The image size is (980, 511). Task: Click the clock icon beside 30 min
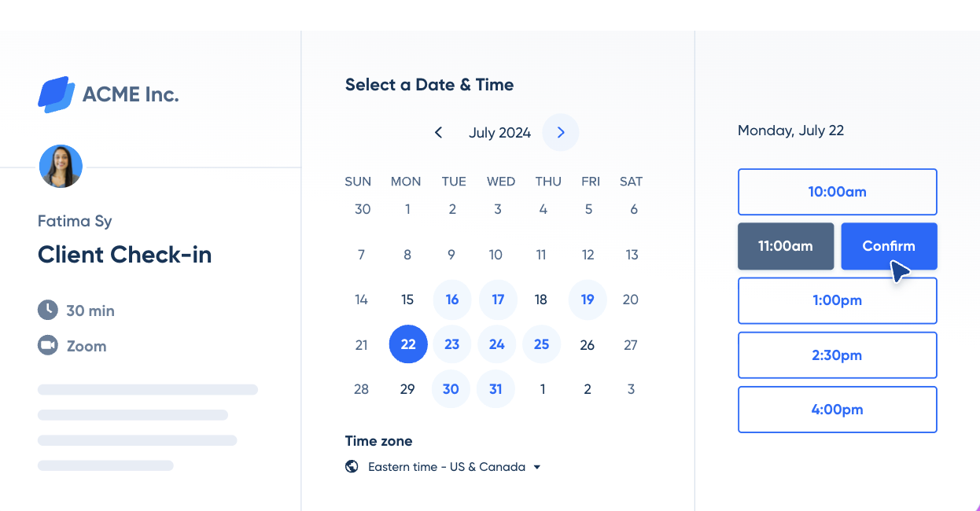tap(46, 311)
